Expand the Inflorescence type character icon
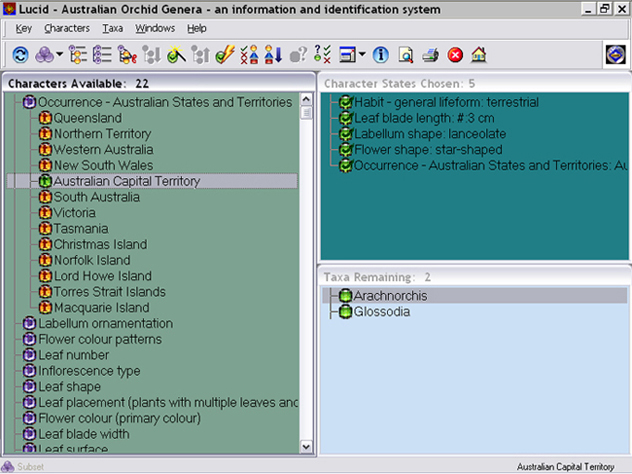Screen dimensions: 632x474 click(29, 371)
